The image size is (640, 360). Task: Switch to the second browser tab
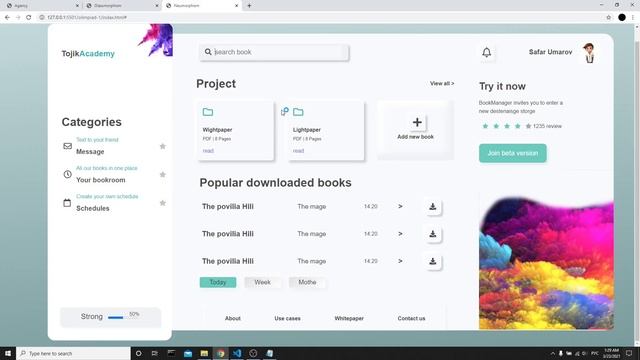122,6
